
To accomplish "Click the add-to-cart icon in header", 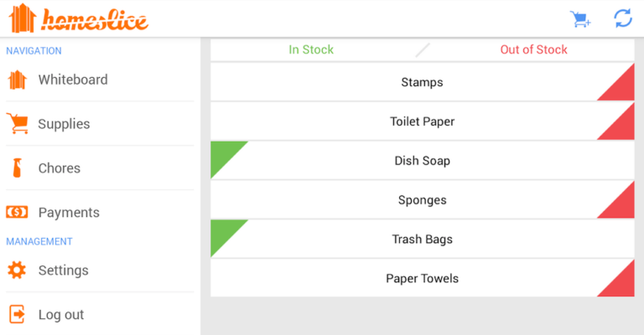I will 580,18.
